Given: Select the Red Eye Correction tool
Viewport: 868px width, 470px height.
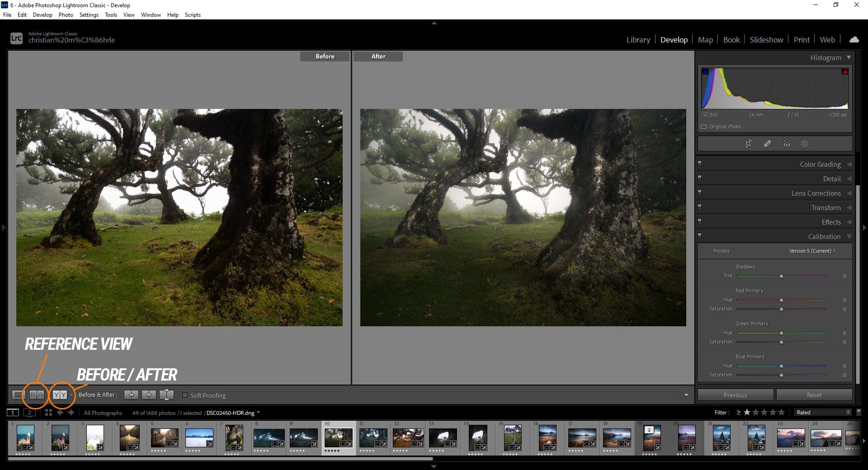Looking at the screenshot, I should pyautogui.click(x=787, y=144).
